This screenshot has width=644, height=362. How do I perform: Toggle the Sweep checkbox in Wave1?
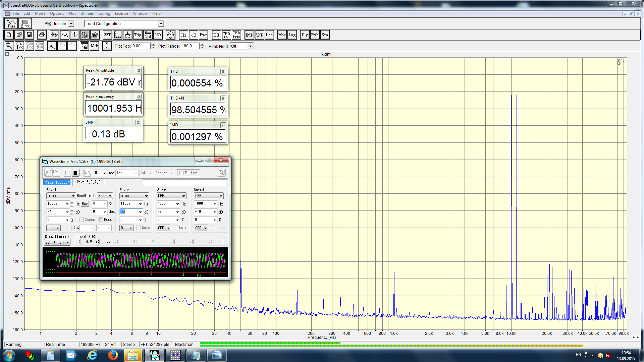click(x=82, y=220)
